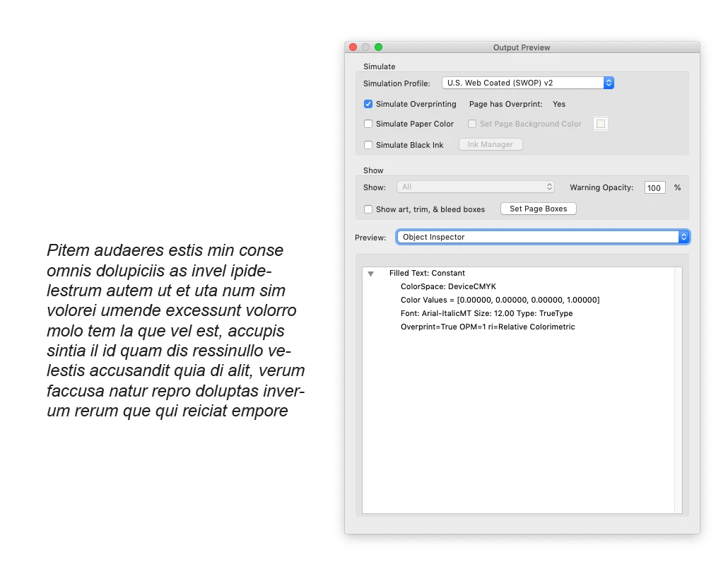Zoom the Output Preview window with green button
Viewport: 728px width, 567px height.
[378, 47]
